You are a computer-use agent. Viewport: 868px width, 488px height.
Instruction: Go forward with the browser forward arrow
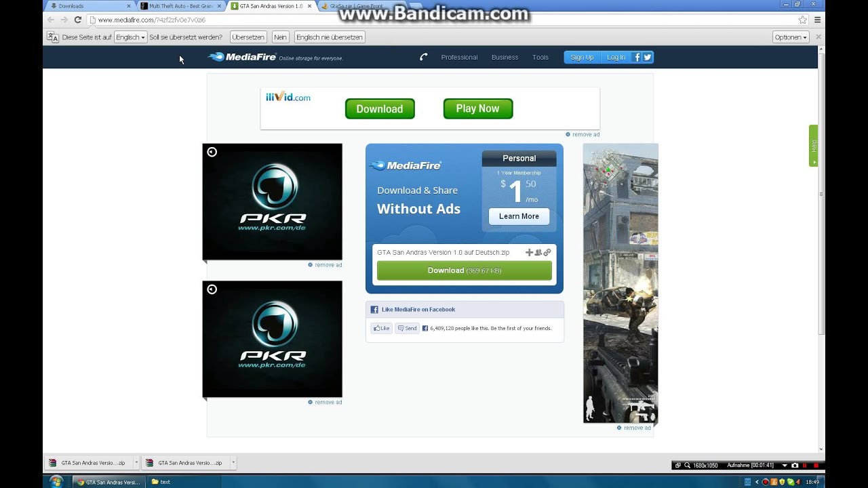tap(64, 20)
